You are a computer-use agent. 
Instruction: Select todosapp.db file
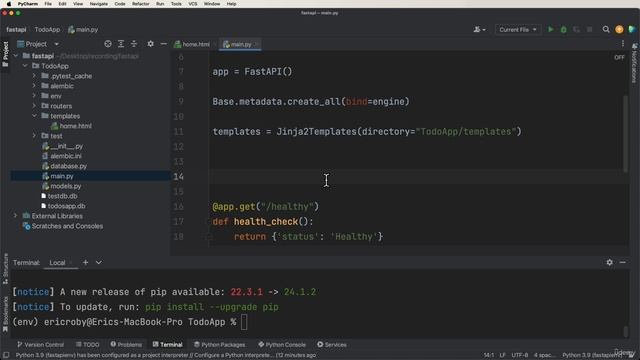(x=67, y=206)
